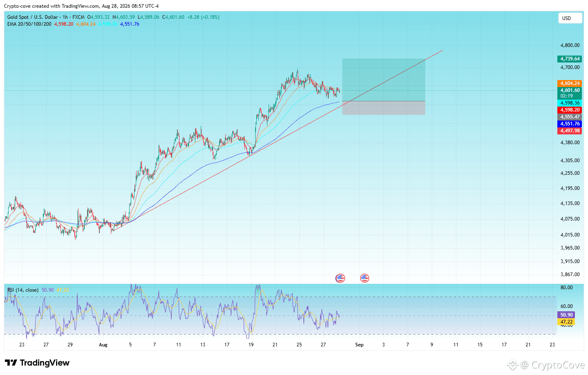Click the 4,255.00 price axis label
The width and height of the screenshot is (588, 375).
click(570, 173)
